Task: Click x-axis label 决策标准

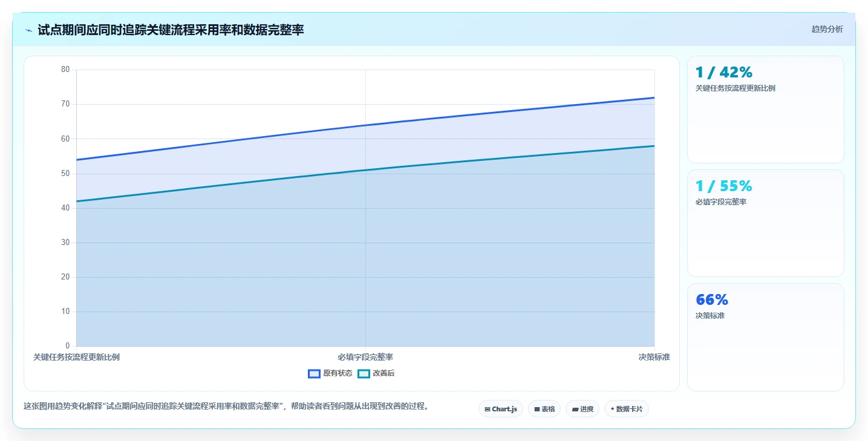Action: click(654, 358)
